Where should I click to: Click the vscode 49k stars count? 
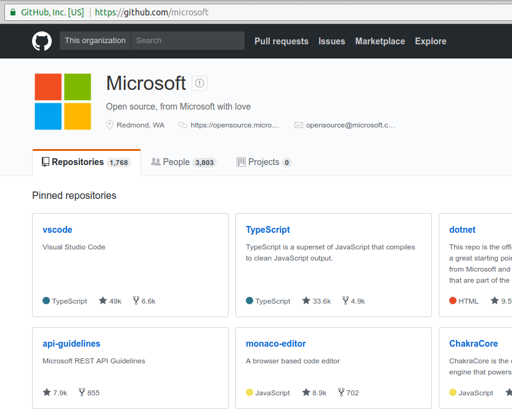115,301
